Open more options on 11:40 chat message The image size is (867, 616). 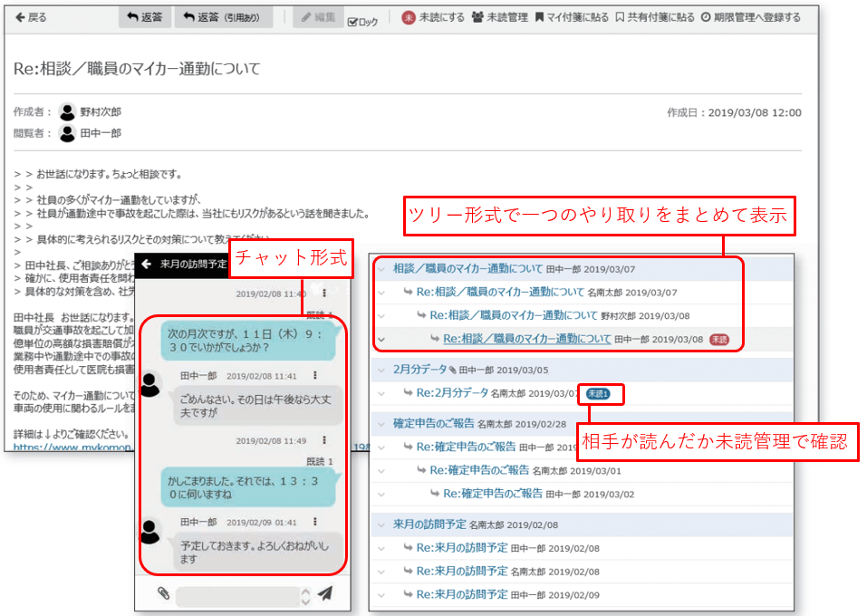tap(323, 294)
